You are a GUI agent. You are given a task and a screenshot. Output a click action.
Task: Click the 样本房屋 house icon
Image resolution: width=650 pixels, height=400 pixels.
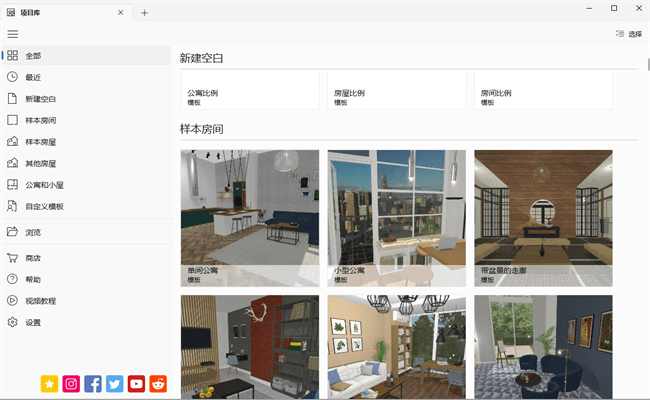click(12, 141)
